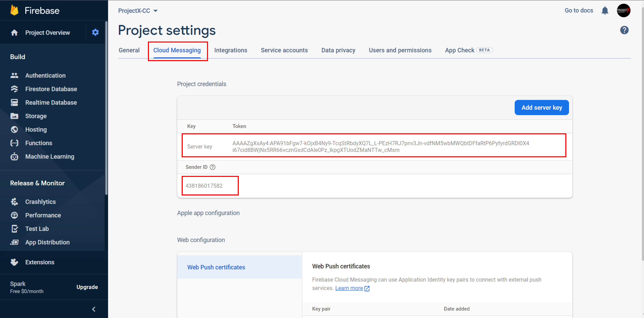Click the Firestore Database icon

(14, 89)
